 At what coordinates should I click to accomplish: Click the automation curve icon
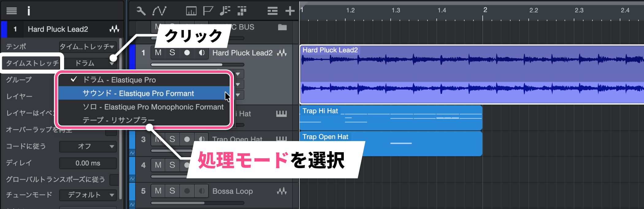click(x=159, y=11)
